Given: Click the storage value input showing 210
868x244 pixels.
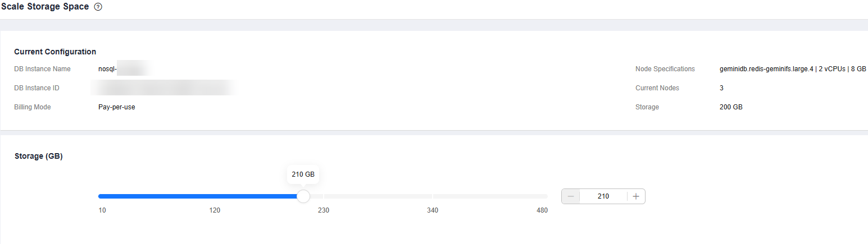Looking at the screenshot, I should point(603,196).
